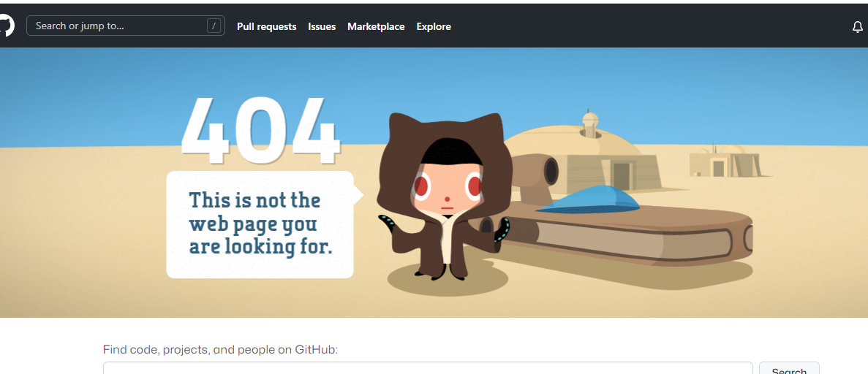Click the GitHub Octocat logo
The height and width of the screenshot is (374, 868).
6,26
